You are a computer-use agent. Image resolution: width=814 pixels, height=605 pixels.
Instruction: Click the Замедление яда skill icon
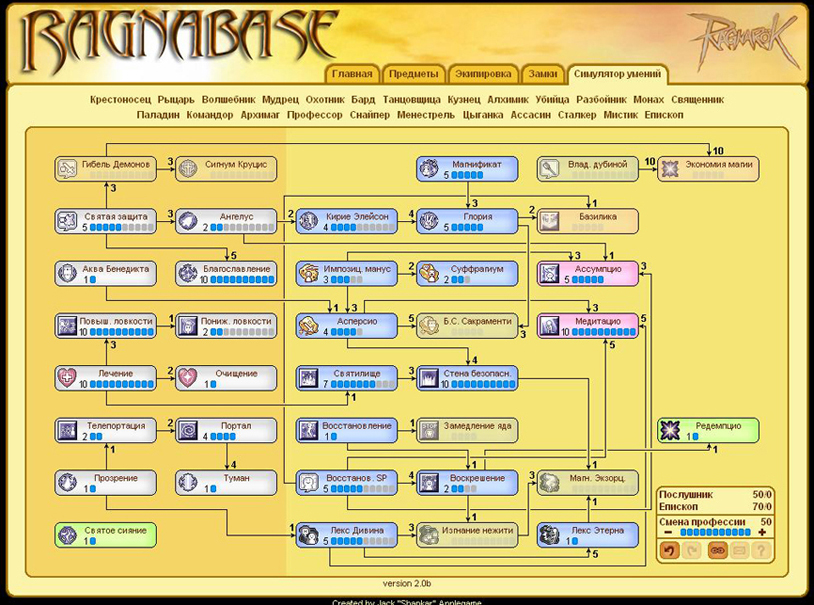coord(429,431)
